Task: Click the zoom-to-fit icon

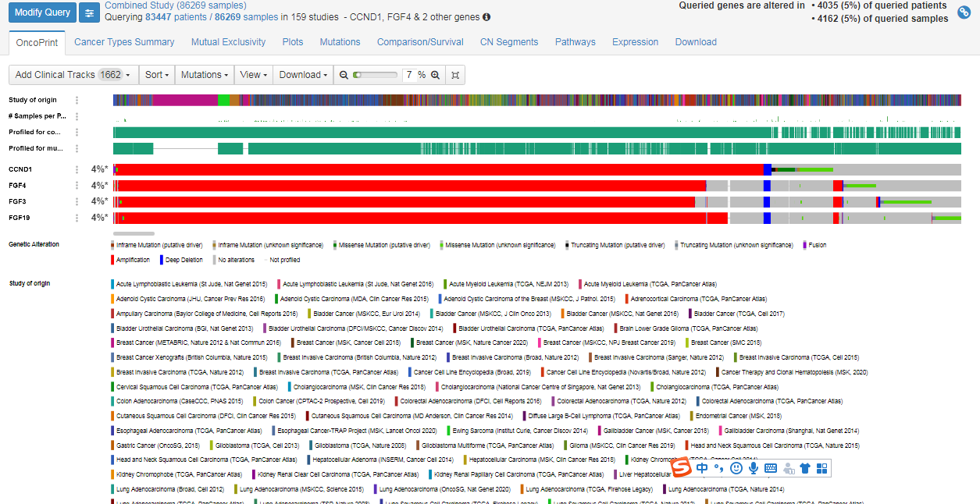Action: tap(455, 75)
